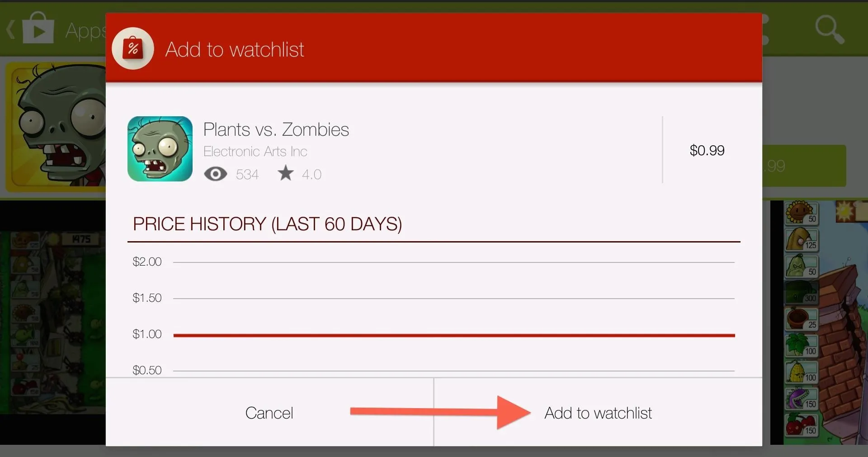The height and width of the screenshot is (457, 868).
Task: Click the $1.50 axis label
Action: coord(147,298)
